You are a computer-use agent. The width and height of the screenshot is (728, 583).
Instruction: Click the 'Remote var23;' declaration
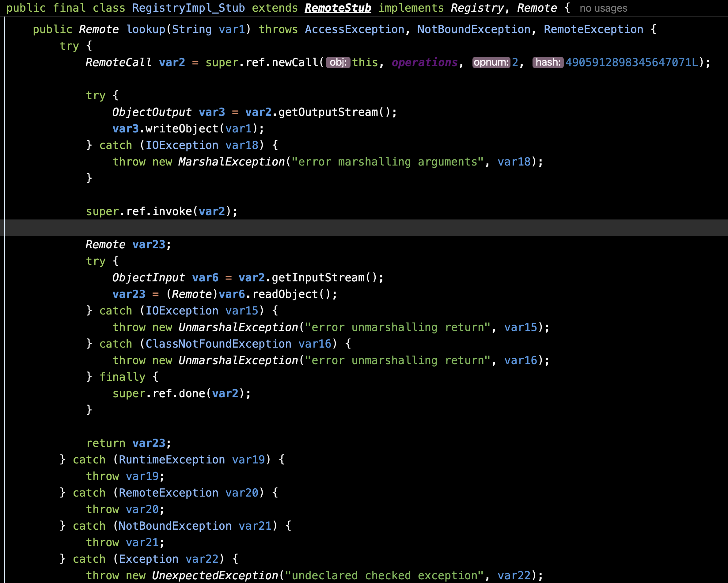click(x=128, y=245)
